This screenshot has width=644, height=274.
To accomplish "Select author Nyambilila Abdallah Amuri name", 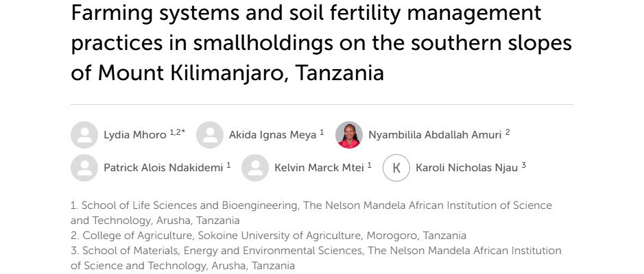I will coord(435,135).
